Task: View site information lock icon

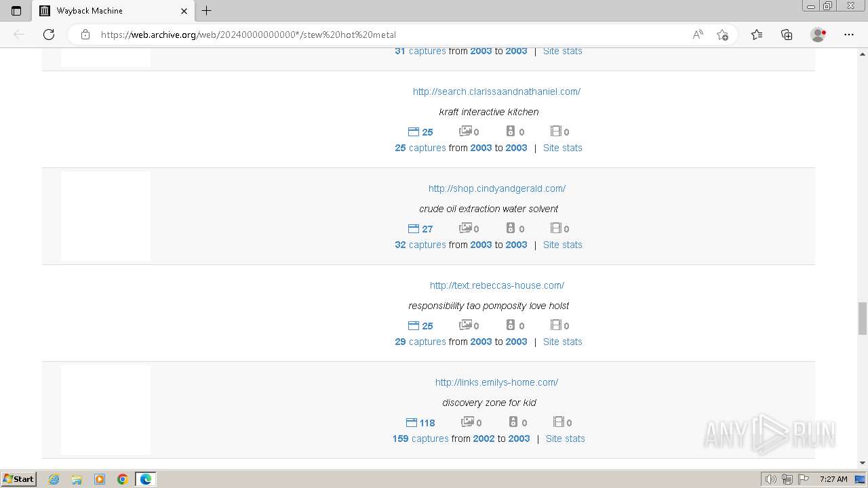Action: click(85, 35)
